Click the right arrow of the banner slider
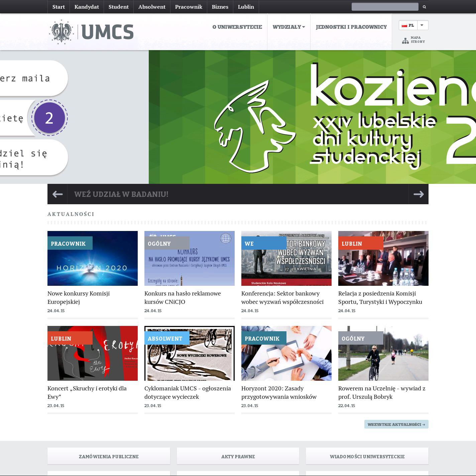476x476 pixels. (x=419, y=194)
